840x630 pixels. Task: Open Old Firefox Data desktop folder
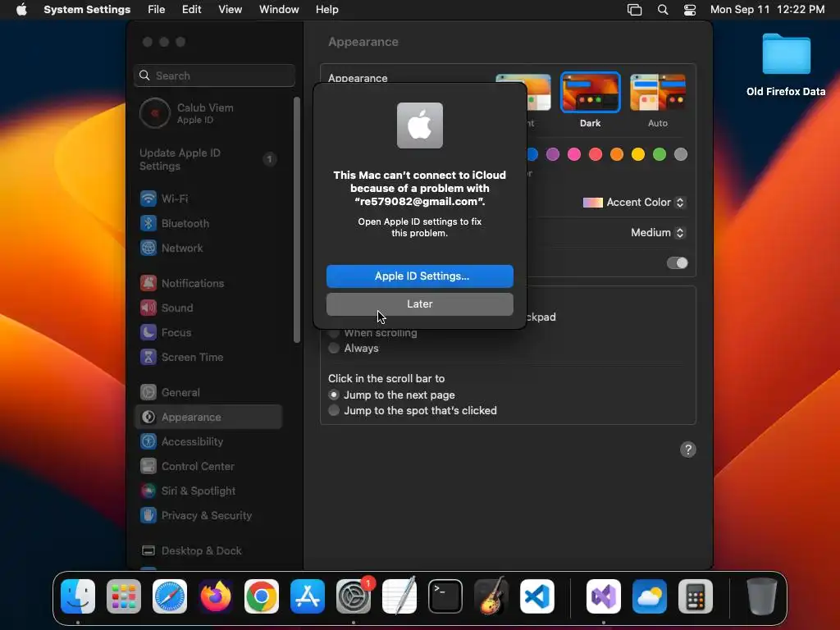[786, 65]
